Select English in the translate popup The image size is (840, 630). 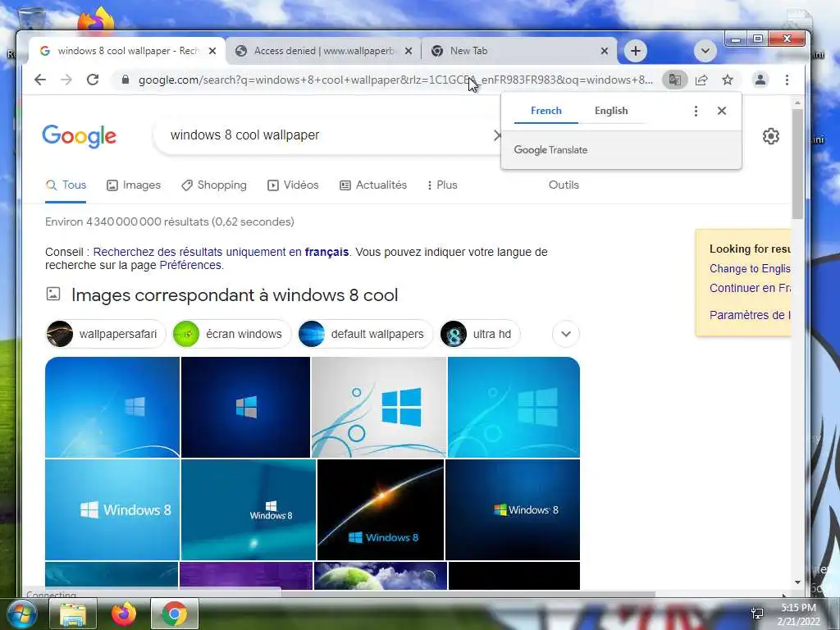point(611,111)
